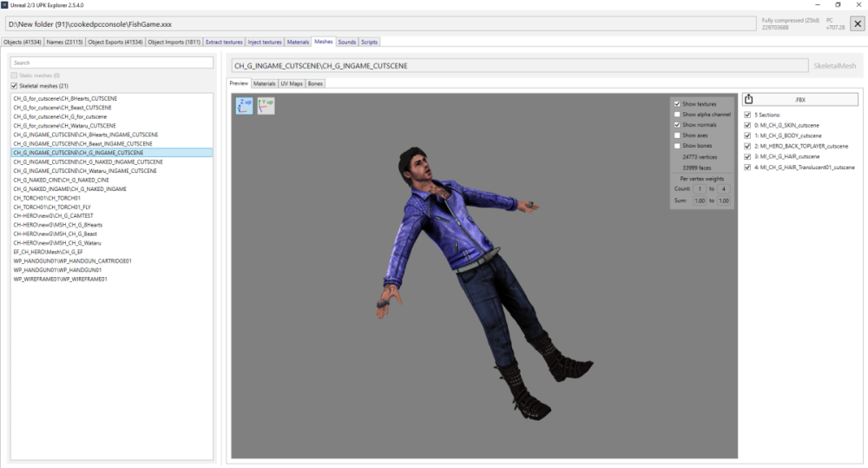Image resolution: width=868 pixels, height=468 pixels.
Task: Select CH_G_EF mesh
Action: tap(111, 252)
